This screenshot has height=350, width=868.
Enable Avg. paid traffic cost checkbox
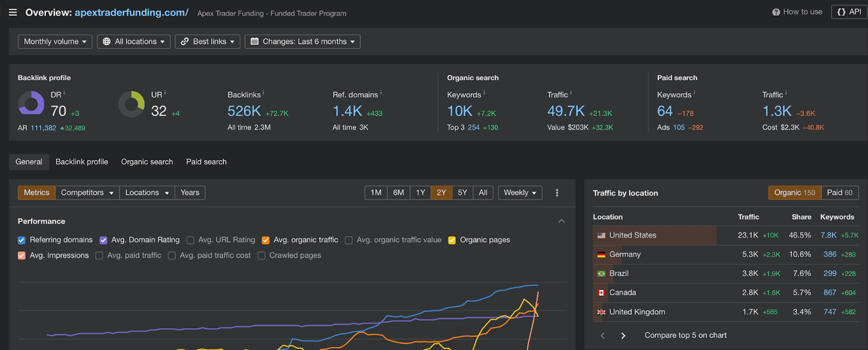tap(172, 256)
